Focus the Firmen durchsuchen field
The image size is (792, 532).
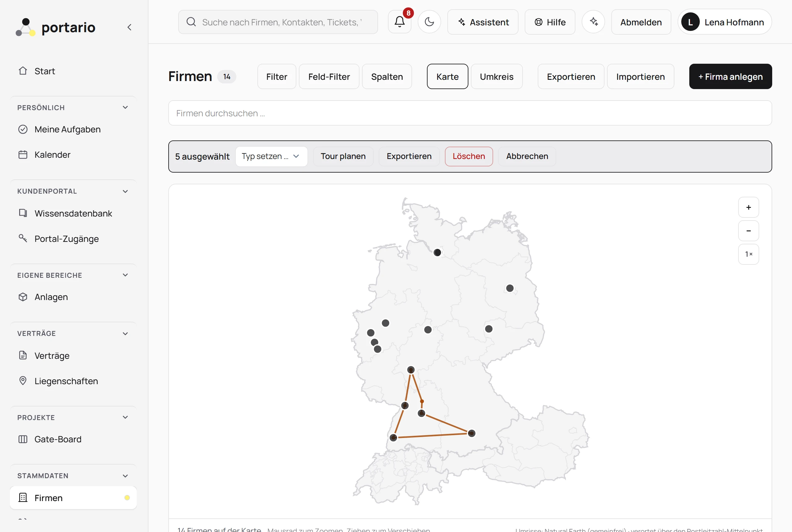(x=470, y=113)
